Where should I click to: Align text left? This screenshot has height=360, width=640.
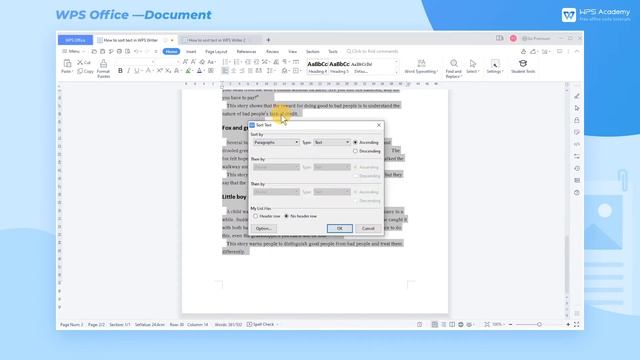point(225,71)
